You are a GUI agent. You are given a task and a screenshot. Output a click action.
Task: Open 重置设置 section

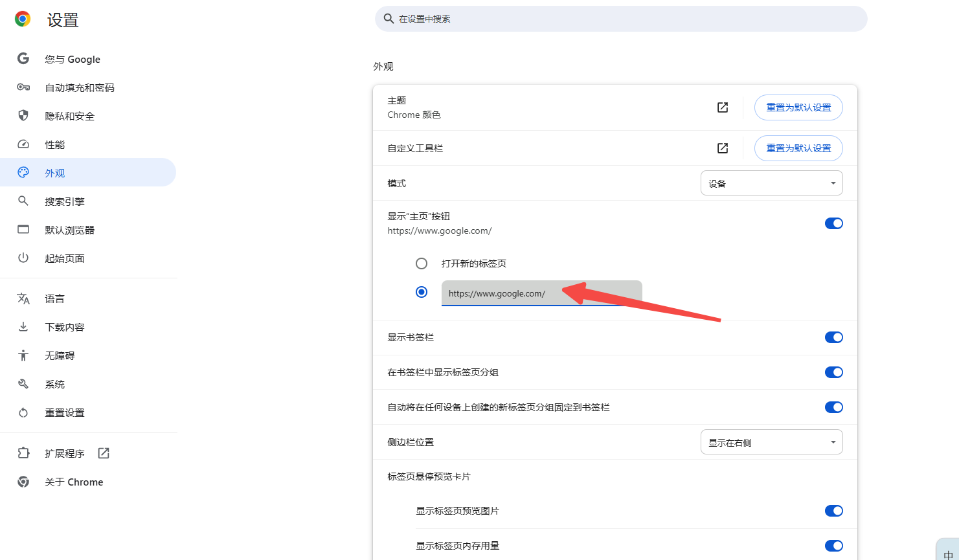point(88,412)
